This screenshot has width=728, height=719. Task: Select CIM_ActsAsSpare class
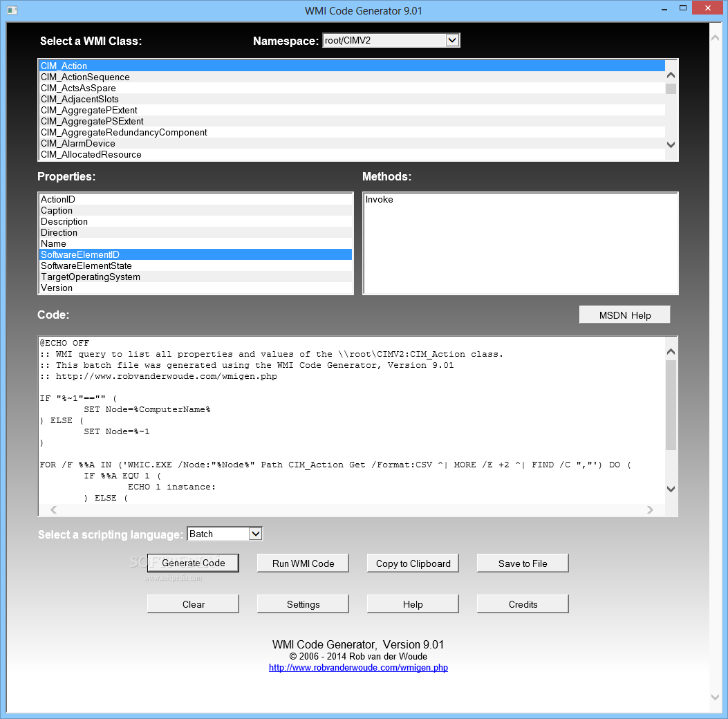[x=353, y=88]
